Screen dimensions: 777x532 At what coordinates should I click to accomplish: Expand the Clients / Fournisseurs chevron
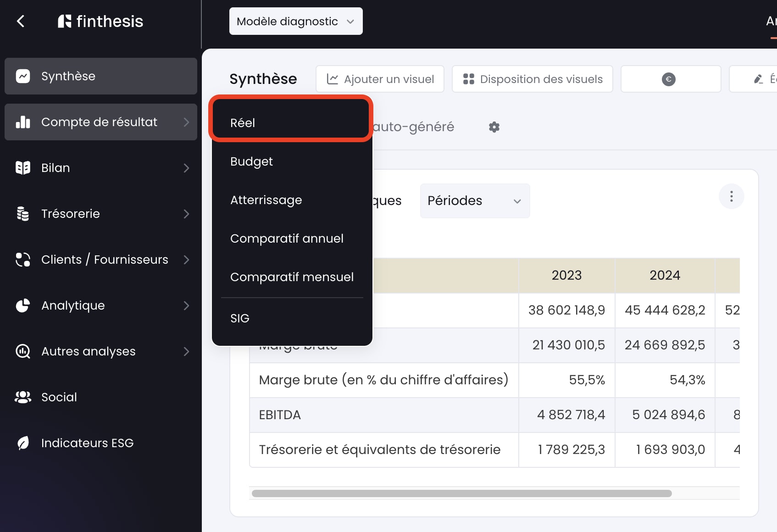tap(186, 260)
